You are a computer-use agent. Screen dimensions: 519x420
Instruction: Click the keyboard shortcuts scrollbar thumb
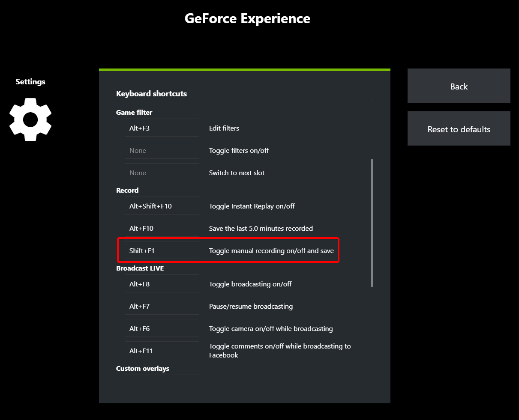(x=372, y=223)
